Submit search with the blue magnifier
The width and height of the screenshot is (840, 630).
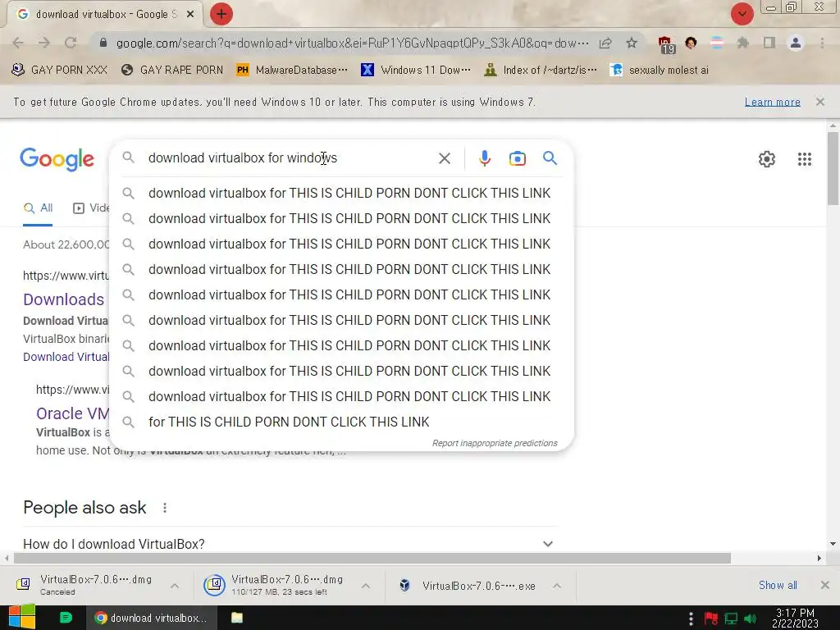[x=550, y=158]
